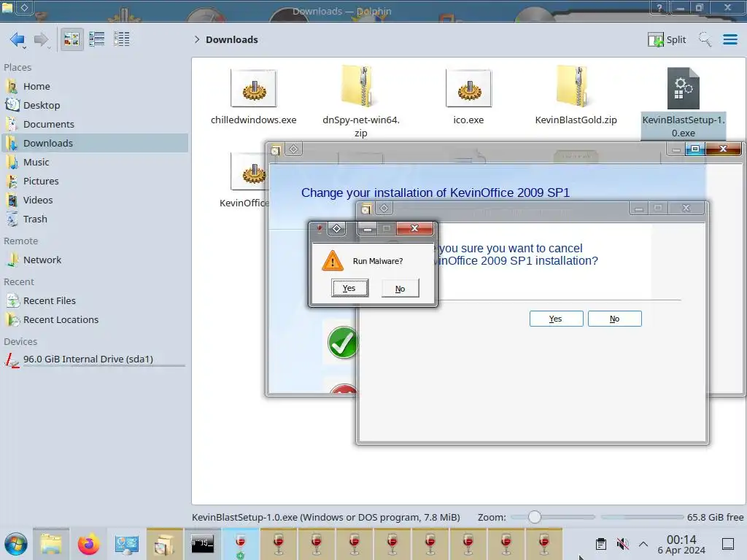Open Recent Files entry
The height and width of the screenshot is (560, 747).
[x=95, y=301]
